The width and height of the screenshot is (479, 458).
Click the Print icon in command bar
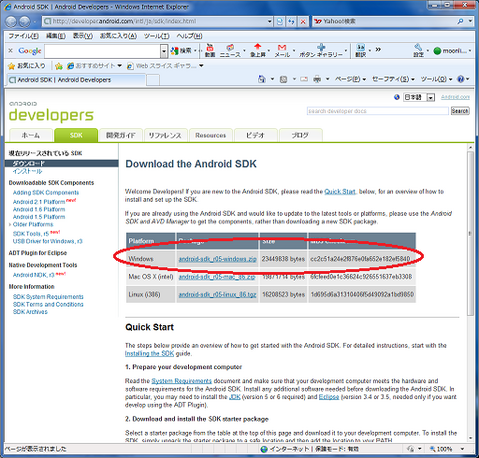317,79
